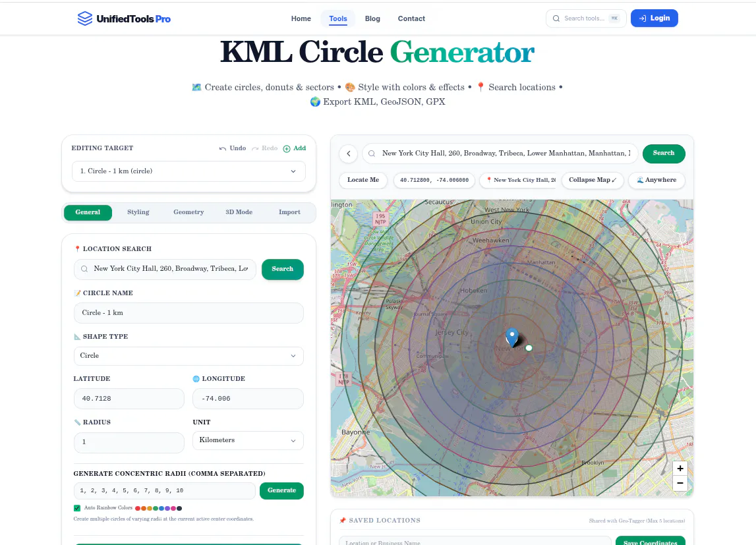Image resolution: width=756 pixels, height=545 pixels.
Task: Click the UnifiedTools Pro stacked-layers logo
Action: tap(85, 18)
